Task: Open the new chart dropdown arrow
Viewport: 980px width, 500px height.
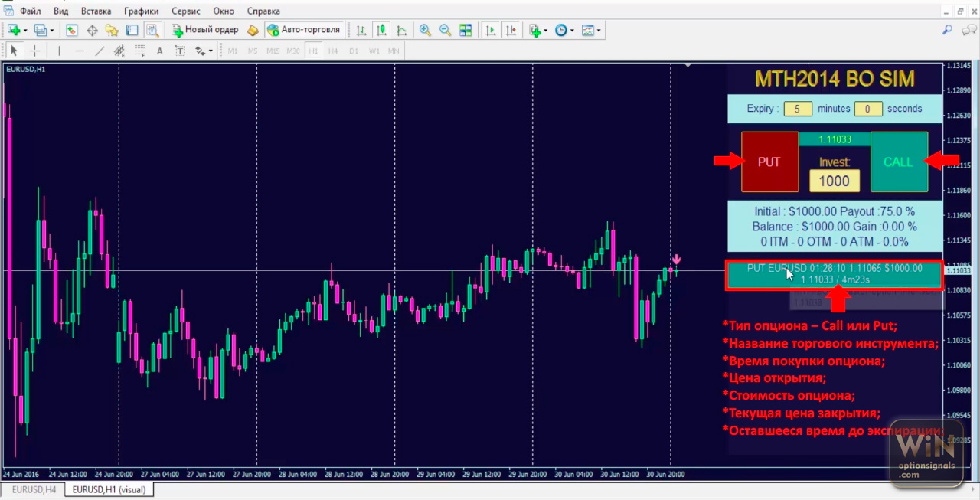Action: click(25, 31)
